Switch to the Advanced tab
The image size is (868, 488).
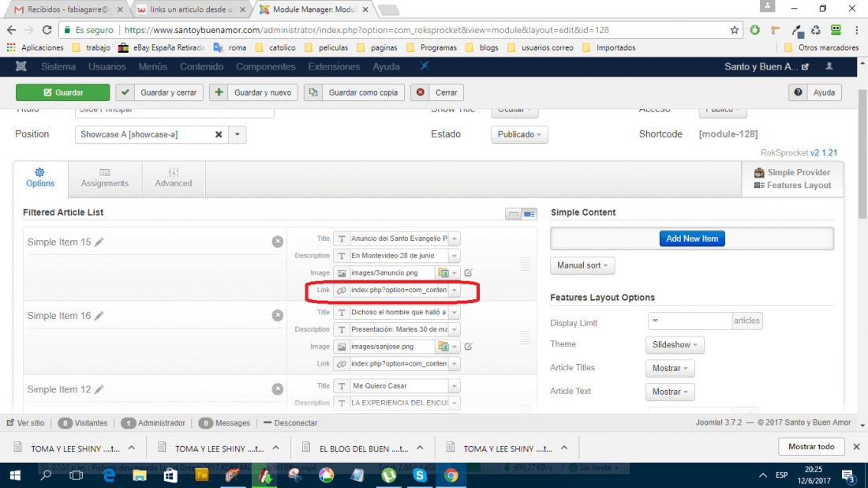click(x=174, y=178)
